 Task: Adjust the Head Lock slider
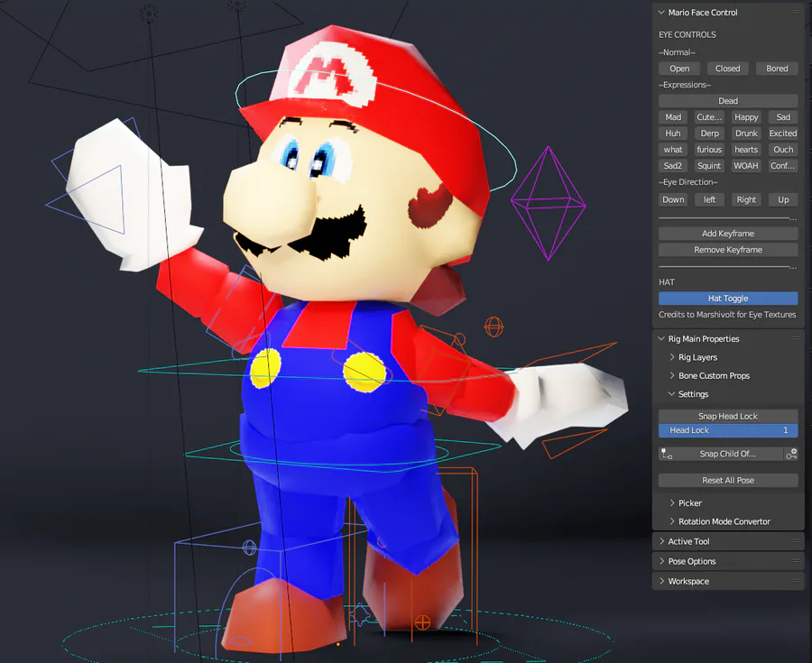click(727, 430)
